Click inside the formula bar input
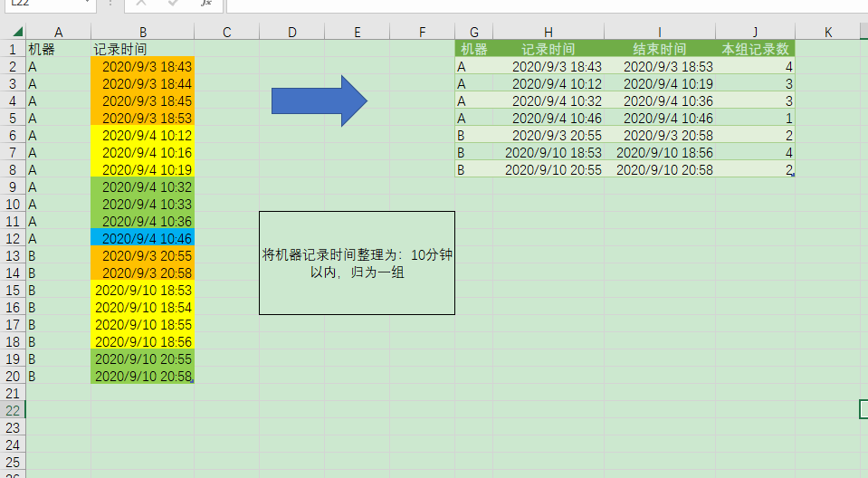Viewport: 868px width, 478px height. pos(547,5)
